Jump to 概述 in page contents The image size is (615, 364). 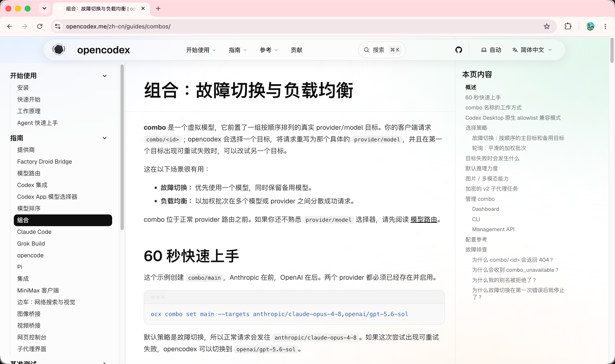coord(471,87)
